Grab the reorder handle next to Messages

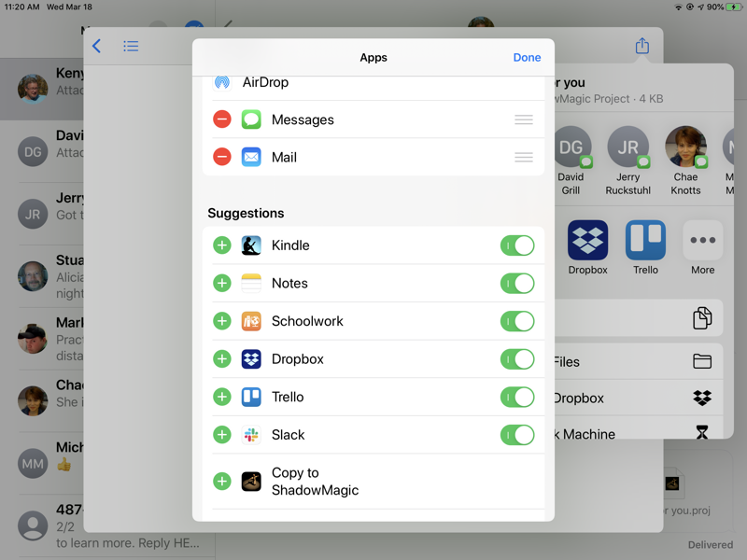pos(524,119)
